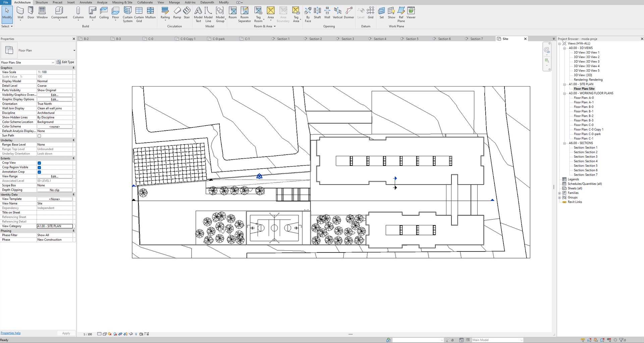Start the Railing tool

tap(165, 13)
